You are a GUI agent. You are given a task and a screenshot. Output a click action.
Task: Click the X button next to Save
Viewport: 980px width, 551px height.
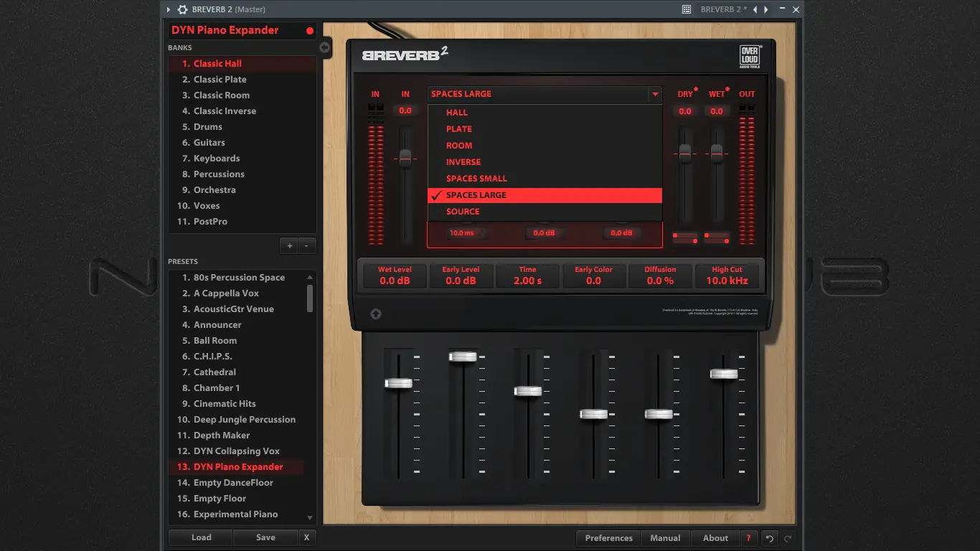(307, 537)
